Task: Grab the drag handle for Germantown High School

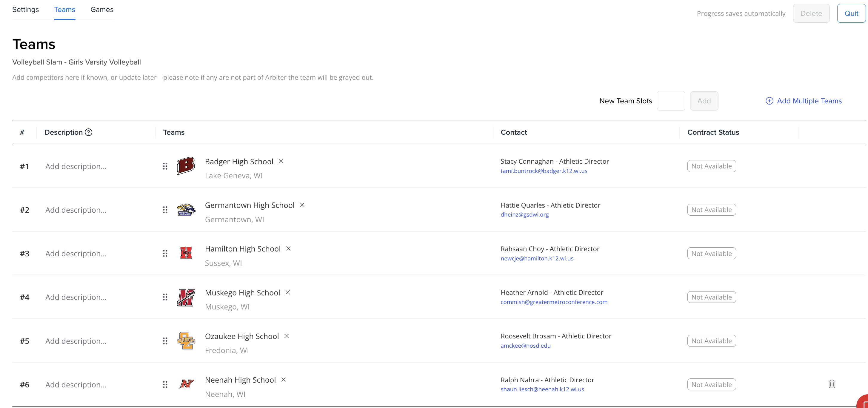Action: pos(165,210)
